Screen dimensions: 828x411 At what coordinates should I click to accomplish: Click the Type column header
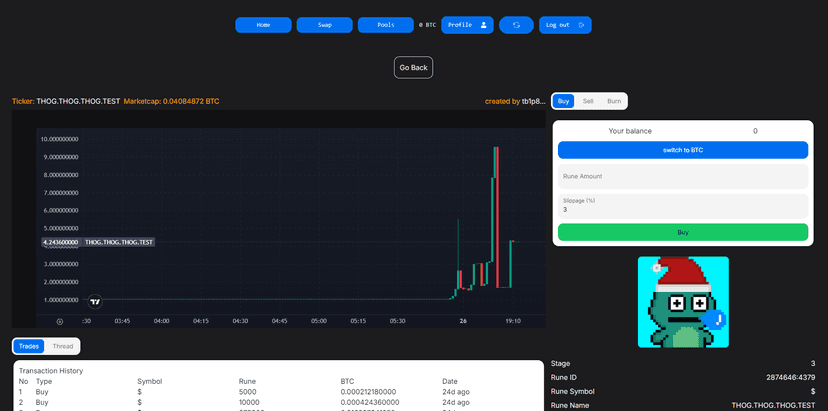44,381
